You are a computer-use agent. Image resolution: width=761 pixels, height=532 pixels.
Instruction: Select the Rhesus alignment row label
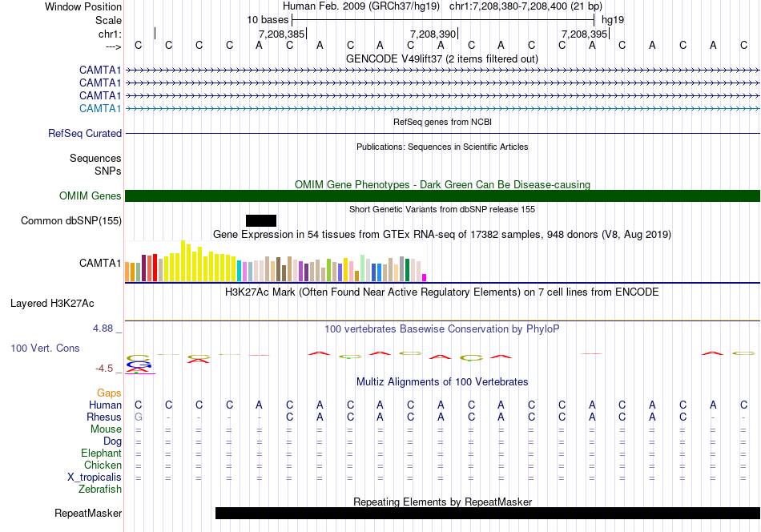point(104,417)
